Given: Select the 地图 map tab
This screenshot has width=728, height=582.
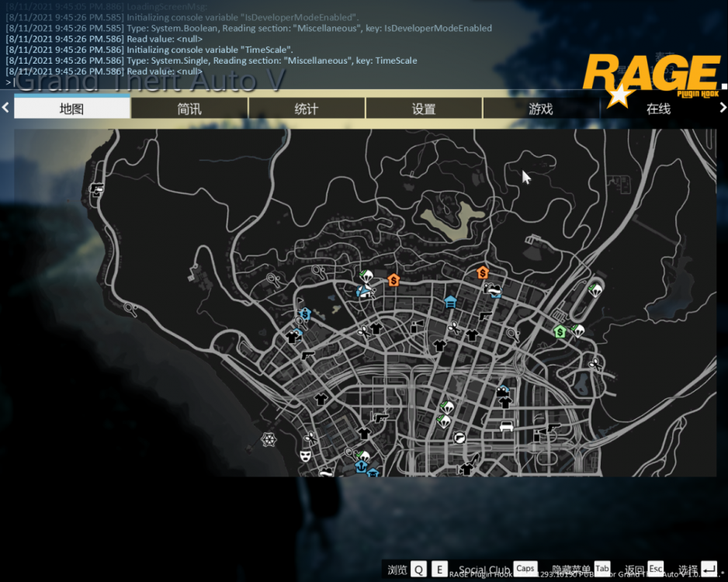Looking at the screenshot, I should pyautogui.click(x=72, y=108).
